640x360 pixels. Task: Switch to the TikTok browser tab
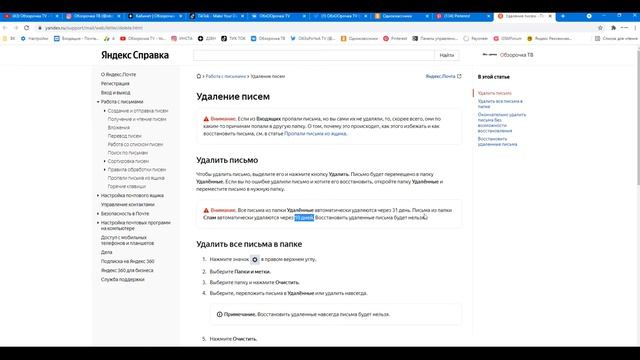[217, 16]
